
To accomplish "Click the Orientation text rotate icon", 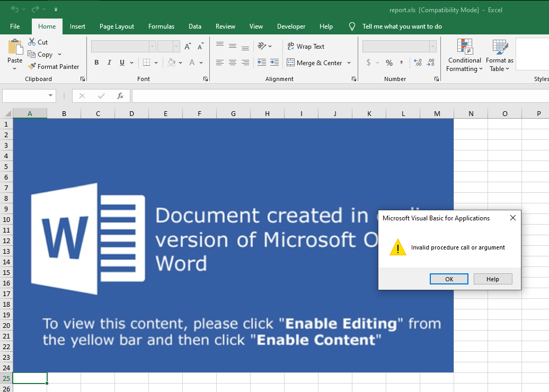I will point(262,46).
